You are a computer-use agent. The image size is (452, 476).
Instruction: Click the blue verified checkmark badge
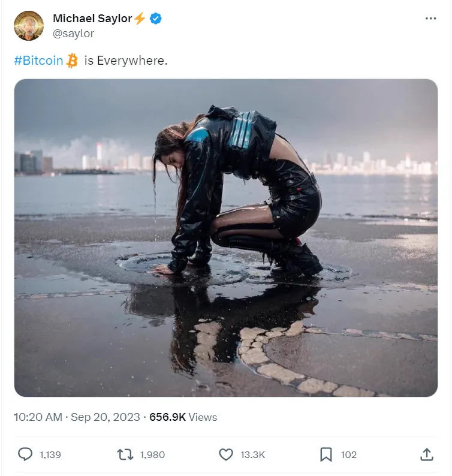point(156,19)
